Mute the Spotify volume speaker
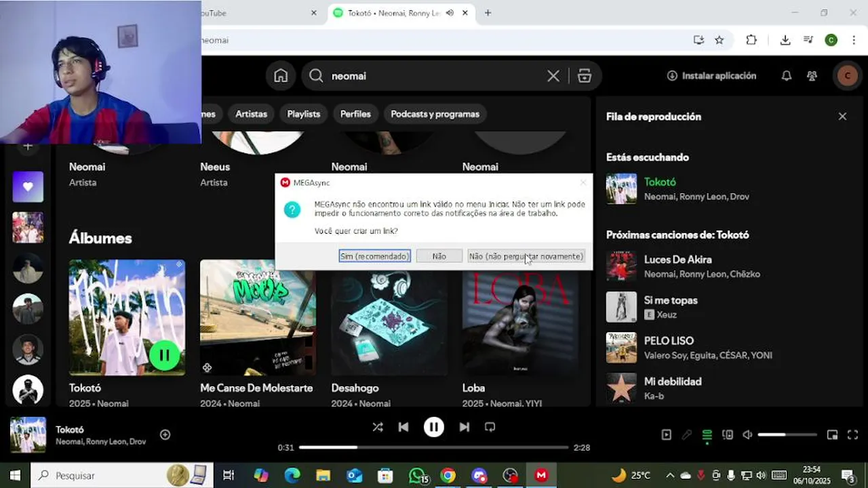The image size is (868, 488). pyautogui.click(x=747, y=435)
